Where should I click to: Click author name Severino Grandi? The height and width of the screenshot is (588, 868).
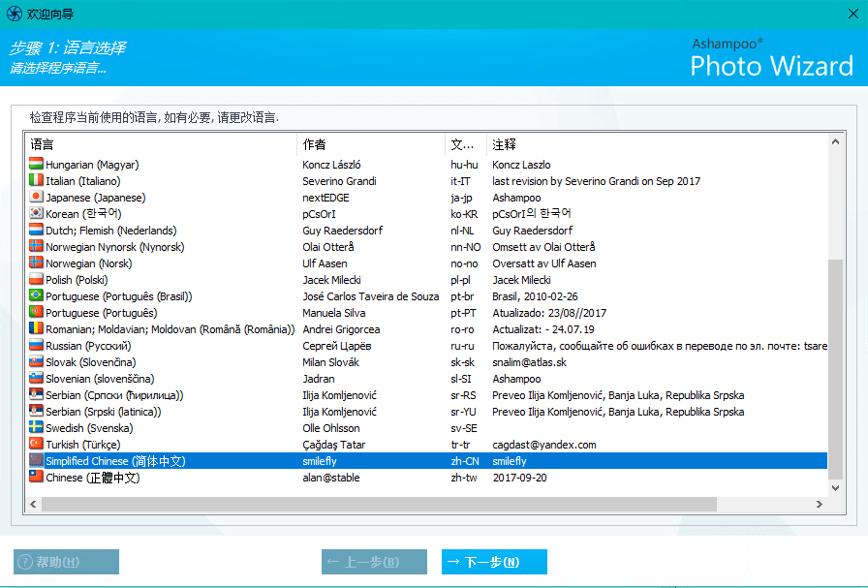[339, 181]
